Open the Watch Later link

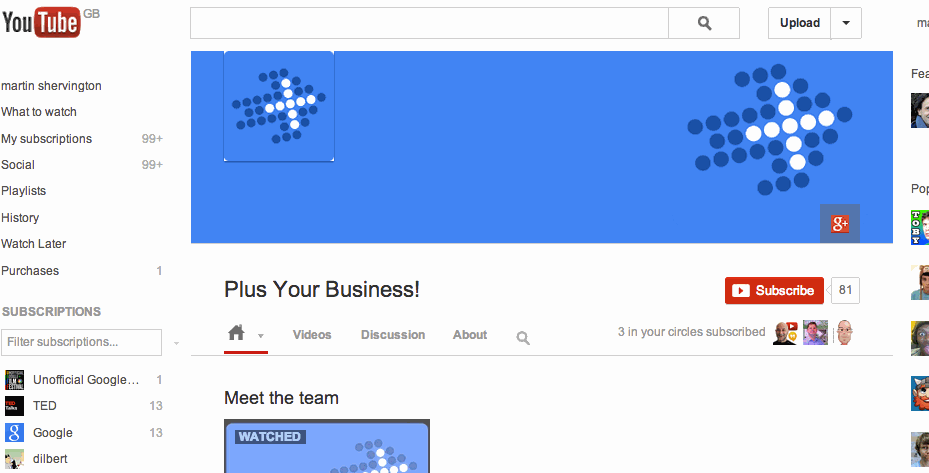point(34,244)
